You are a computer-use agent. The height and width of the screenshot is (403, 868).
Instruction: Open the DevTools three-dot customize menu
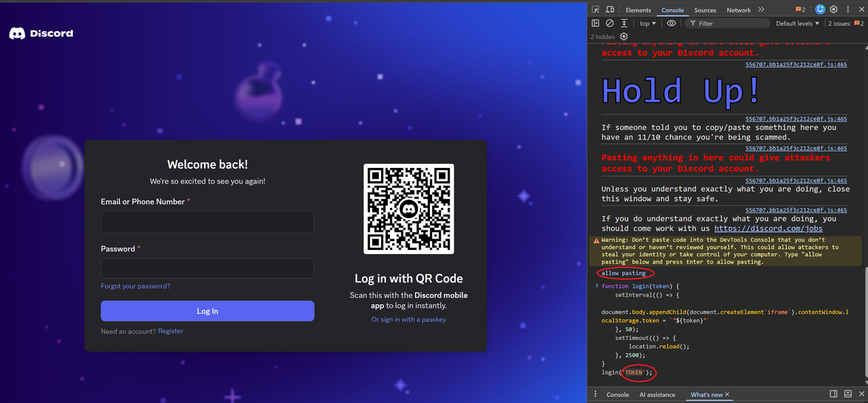pyautogui.click(x=848, y=9)
